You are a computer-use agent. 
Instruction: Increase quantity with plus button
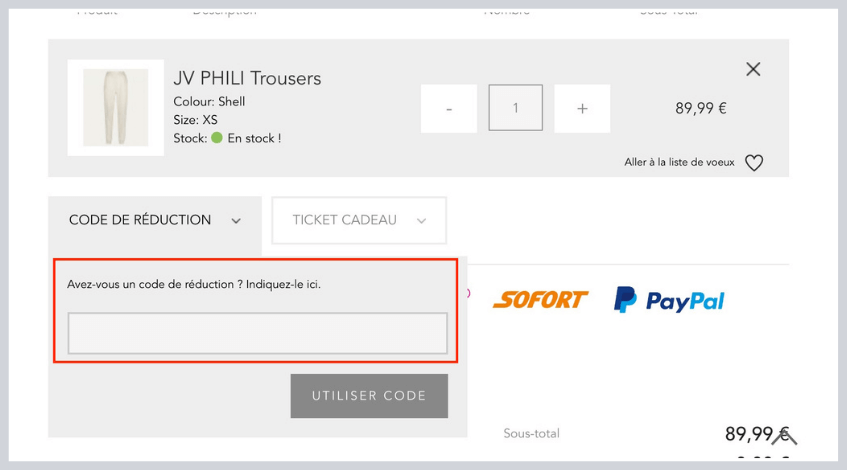coord(582,109)
